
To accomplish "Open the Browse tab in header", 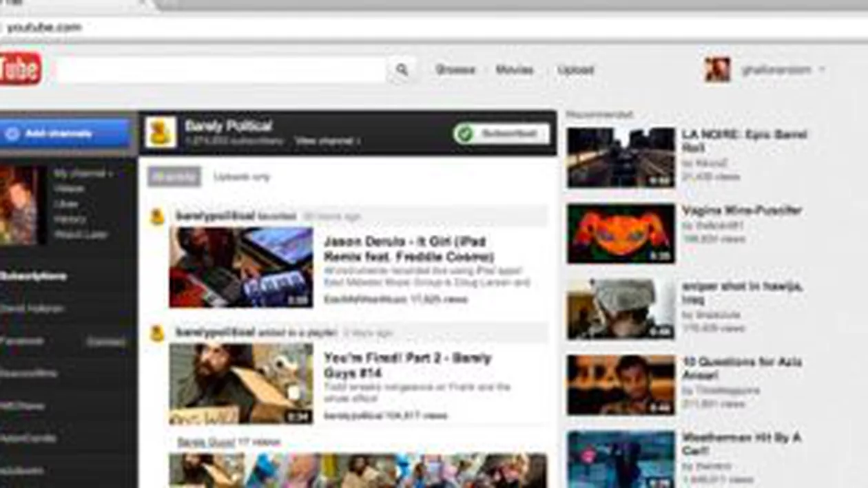I will pos(455,70).
